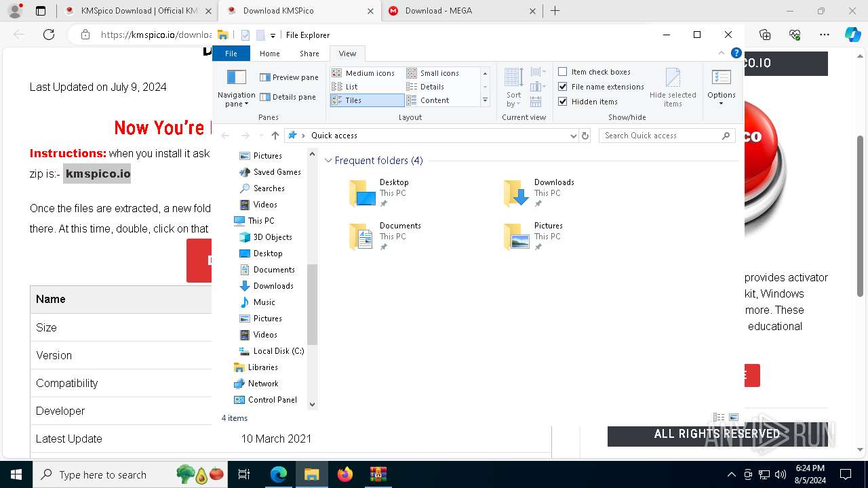
Task: Show hidden system tray icons
Action: pyautogui.click(x=731, y=474)
